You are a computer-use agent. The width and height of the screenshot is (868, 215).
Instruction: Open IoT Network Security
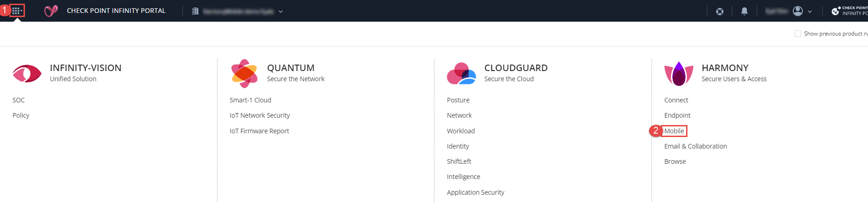(x=259, y=115)
